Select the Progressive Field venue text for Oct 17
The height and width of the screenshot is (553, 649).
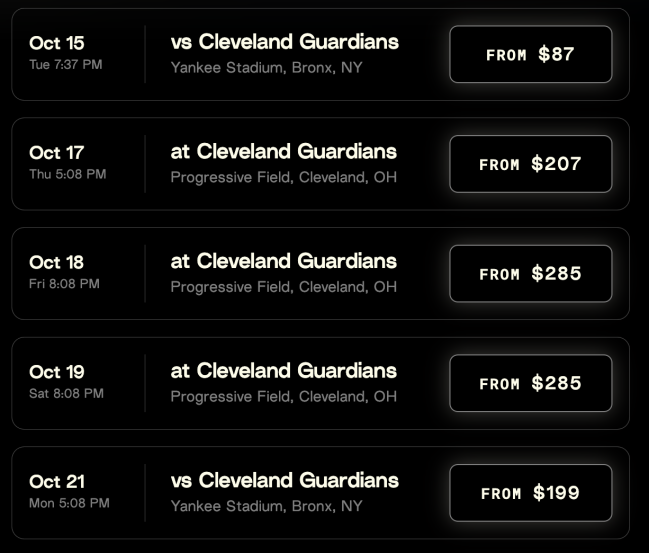click(x=283, y=177)
